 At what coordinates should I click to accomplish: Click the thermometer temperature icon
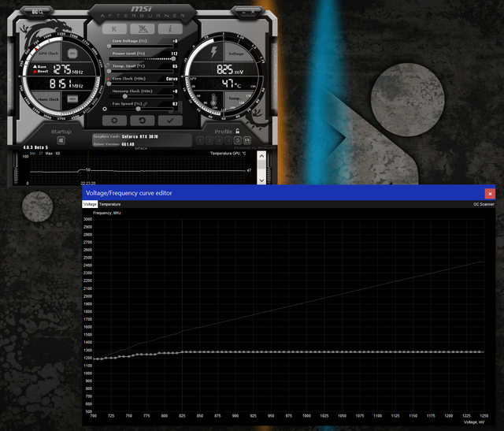coord(213,100)
